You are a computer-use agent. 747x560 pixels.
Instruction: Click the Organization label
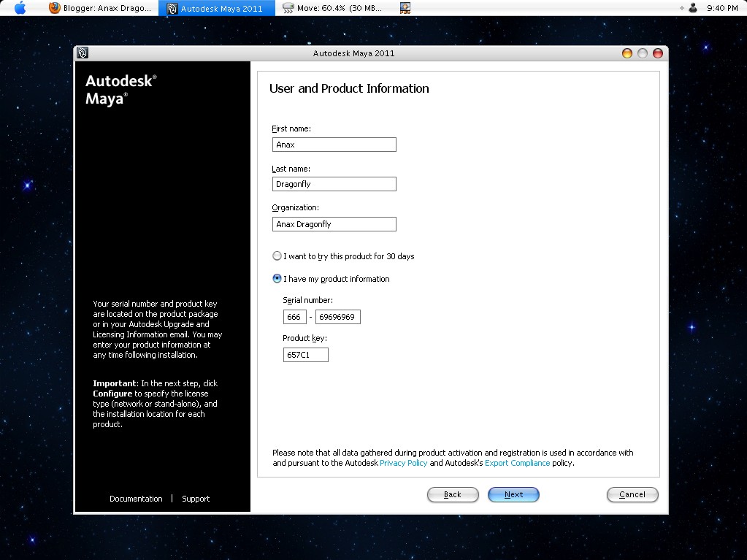(296, 207)
